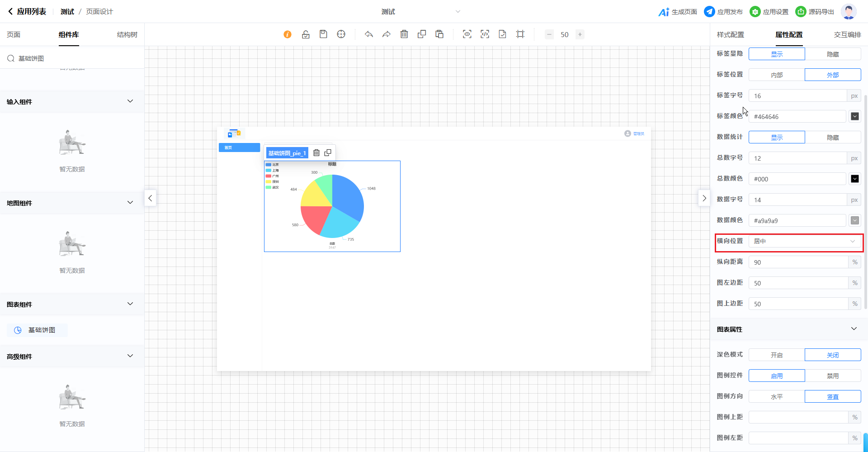Switch to the 样式配置 tab
The width and height of the screenshot is (868, 452).
730,35
